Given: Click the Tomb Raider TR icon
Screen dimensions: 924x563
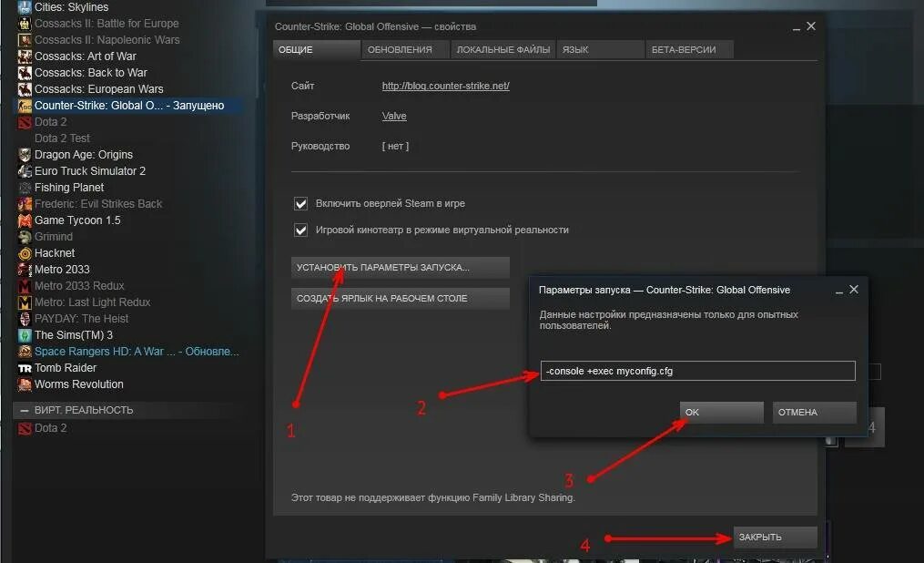Looking at the screenshot, I should click(25, 368).
